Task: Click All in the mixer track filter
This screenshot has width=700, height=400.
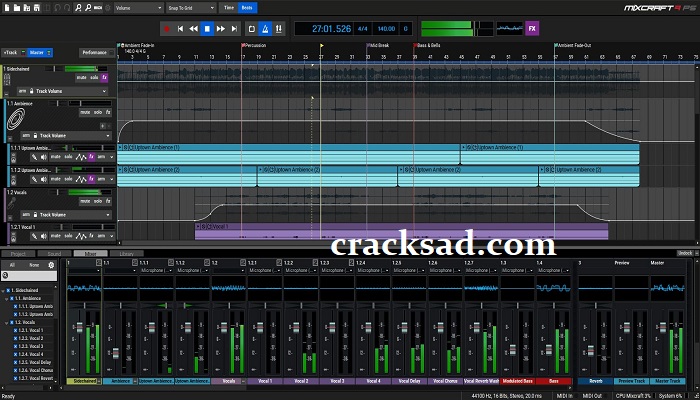Action: click(12, 265)
